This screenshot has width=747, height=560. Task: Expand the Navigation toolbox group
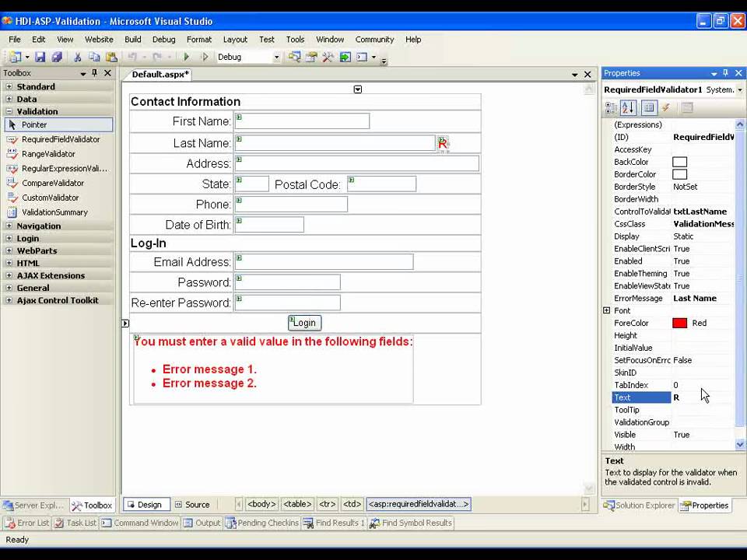click(9, 226)
